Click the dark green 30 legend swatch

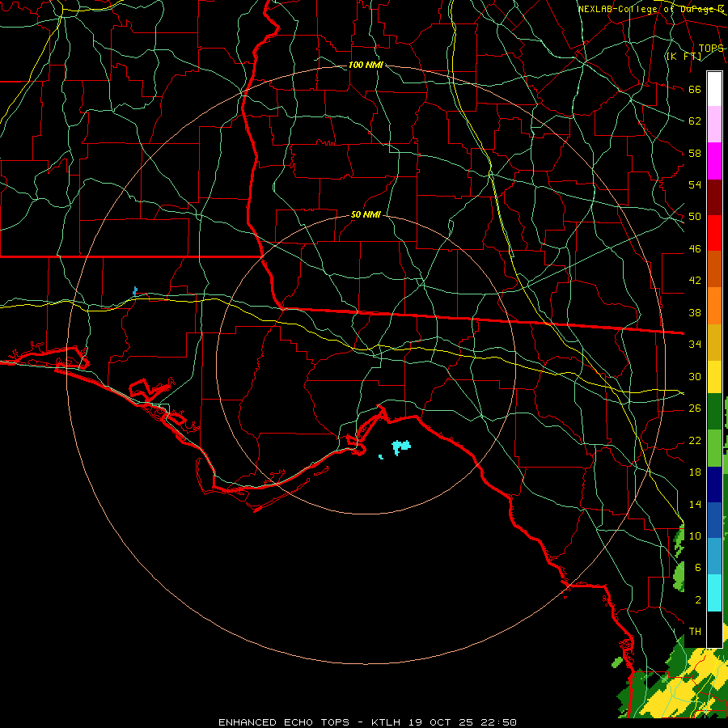(714, 412)
